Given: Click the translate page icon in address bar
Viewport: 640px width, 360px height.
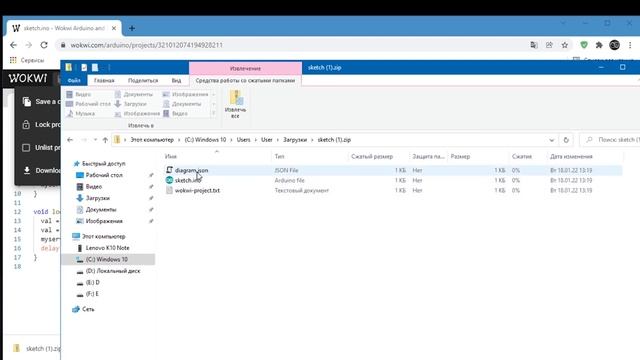Looking at the screenshot, I should coord(534,45).
